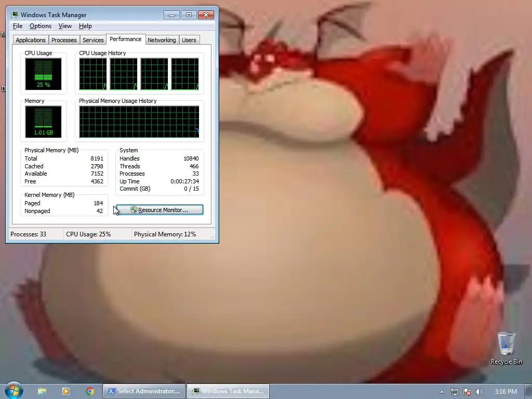The image size is (532, 399).
Task: Click status bar Processes: 33
Action: (x=28, y=234)
